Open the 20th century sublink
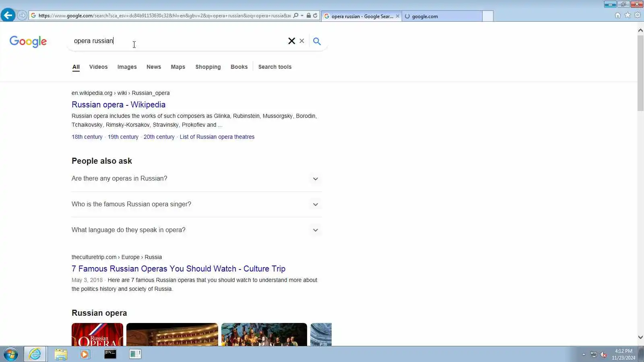 (159, 137)
